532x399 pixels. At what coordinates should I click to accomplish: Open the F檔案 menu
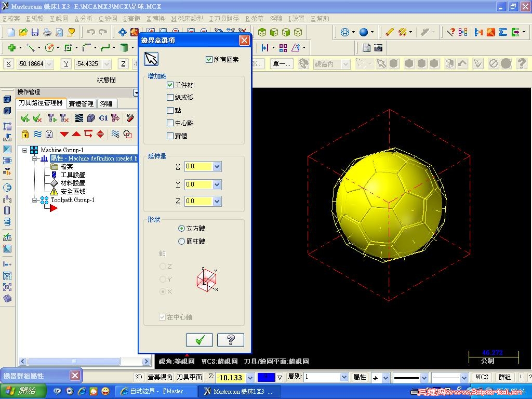pyautogui.click(x=11, y=19)
